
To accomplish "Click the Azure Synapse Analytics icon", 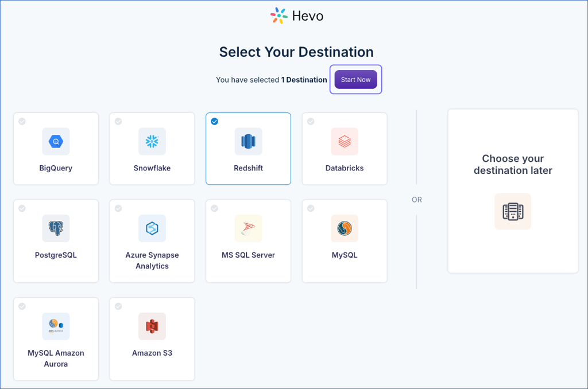I will [152, 228].
